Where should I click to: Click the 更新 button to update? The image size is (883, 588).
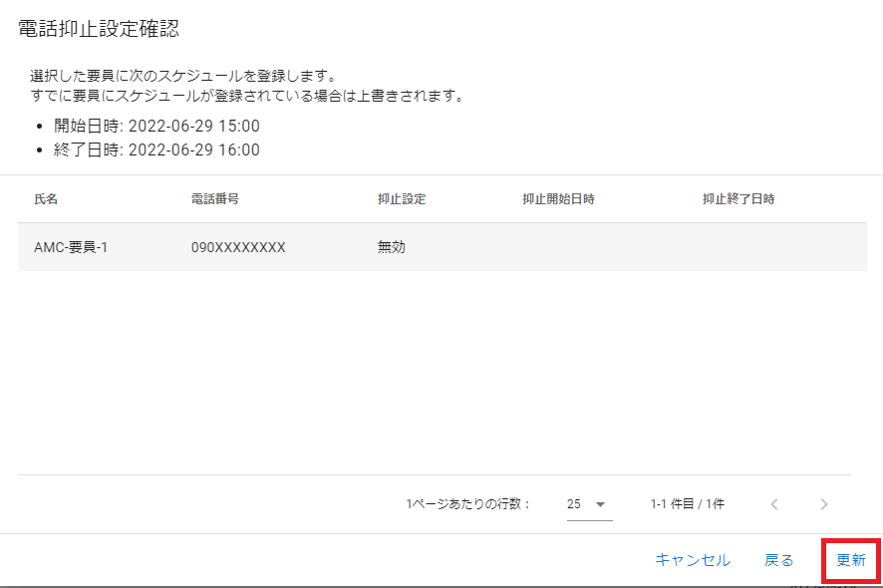point(850,560)
